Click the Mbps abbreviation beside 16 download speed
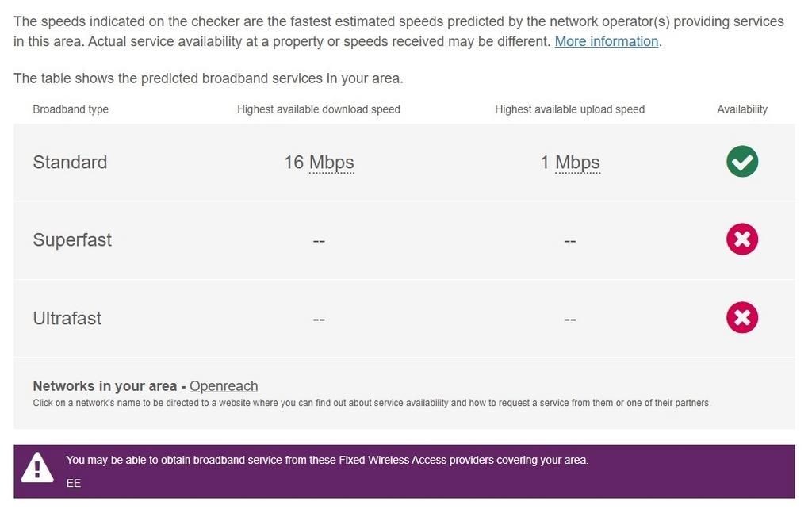 pyautogui.click(x=331, y=163)
